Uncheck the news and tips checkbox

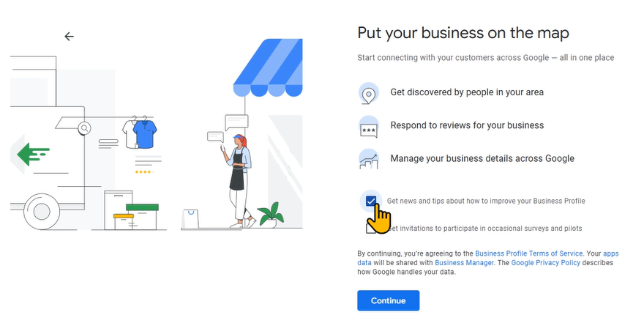(371, 201)
